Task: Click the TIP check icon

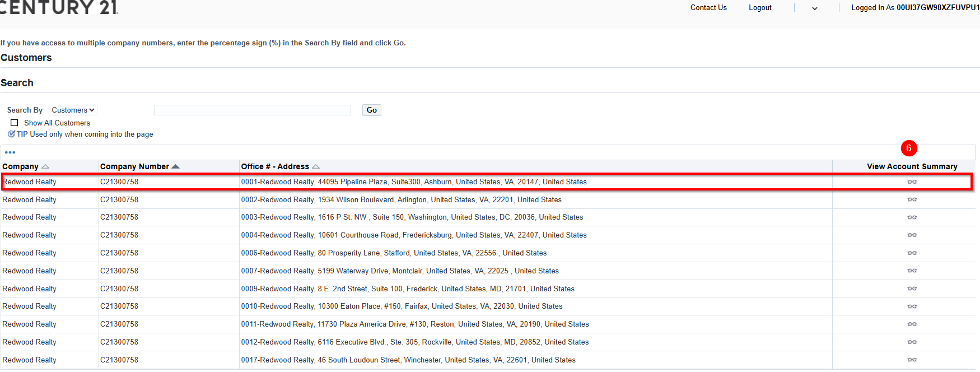Action: coord(11,134)
